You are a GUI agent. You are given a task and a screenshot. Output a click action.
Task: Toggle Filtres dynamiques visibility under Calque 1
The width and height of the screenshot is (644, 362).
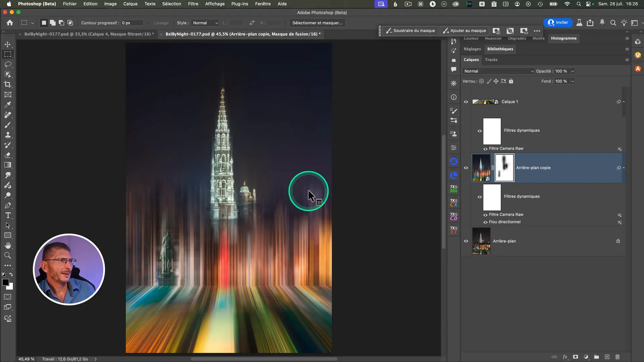[480, 131]
